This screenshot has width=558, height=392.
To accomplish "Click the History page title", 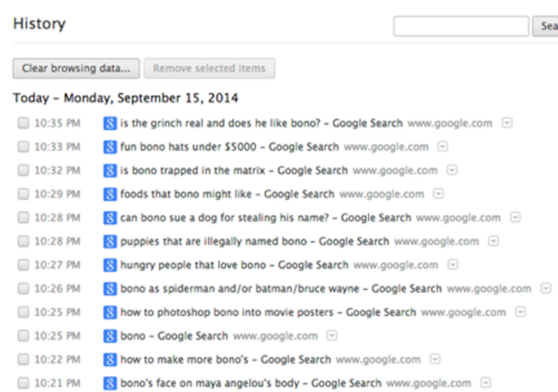I will (39, 24).
